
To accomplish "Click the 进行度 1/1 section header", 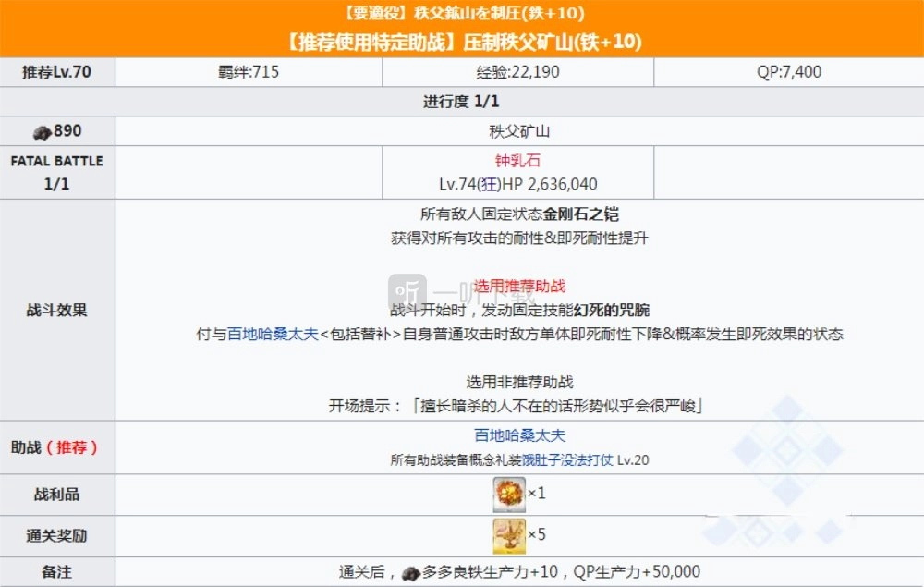I will pyautogui.click(x=462, y=102).
